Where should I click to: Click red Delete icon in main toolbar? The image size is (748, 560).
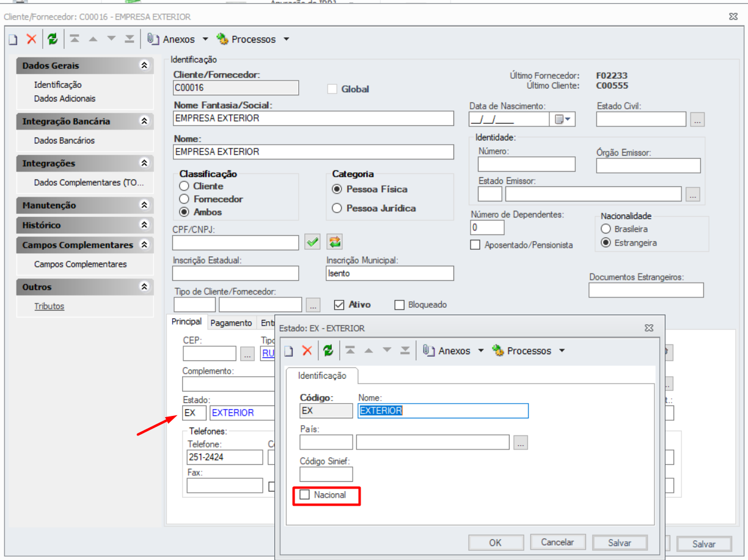click(31, 40)
